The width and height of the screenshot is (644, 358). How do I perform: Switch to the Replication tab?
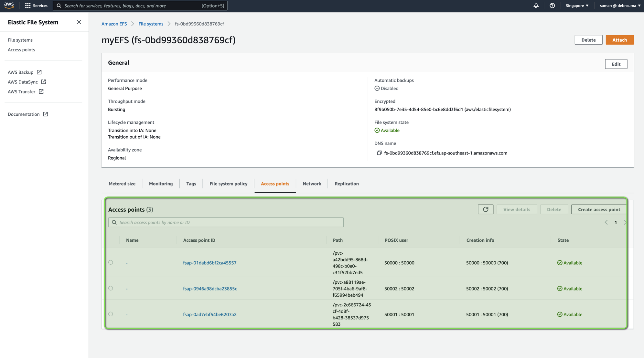[x=347, y=184]
